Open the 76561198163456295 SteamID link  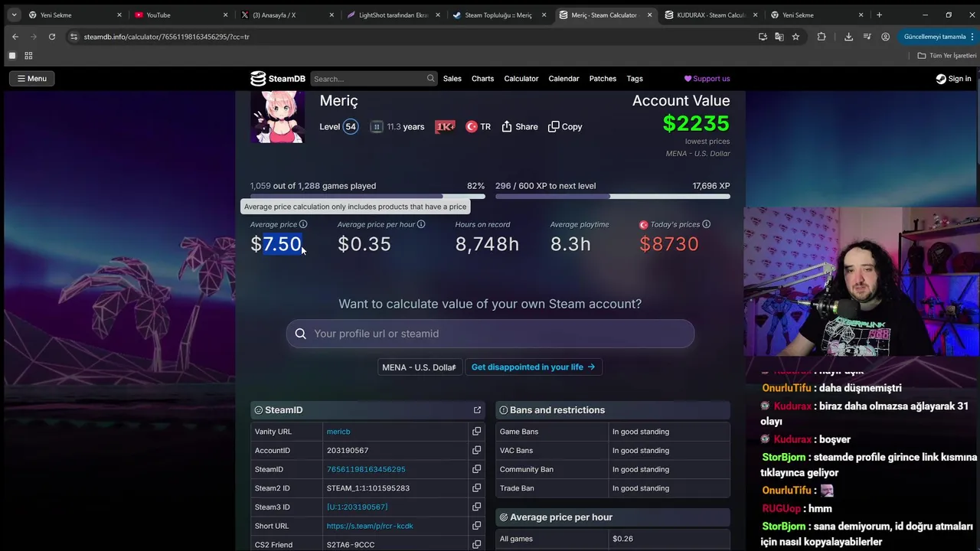coord(366,469)
